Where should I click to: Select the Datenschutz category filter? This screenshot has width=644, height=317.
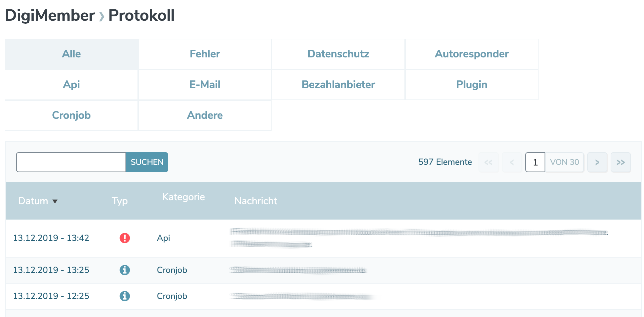tap(338, 54)
